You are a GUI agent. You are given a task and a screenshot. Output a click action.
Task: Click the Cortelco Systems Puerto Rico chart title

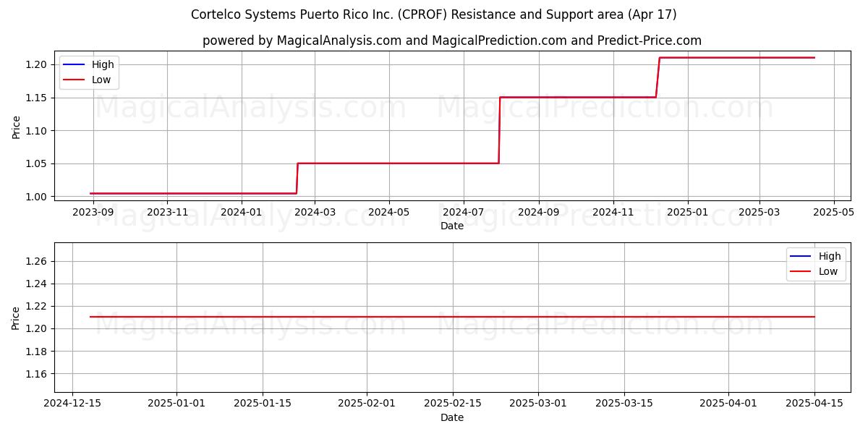point(434,14)
